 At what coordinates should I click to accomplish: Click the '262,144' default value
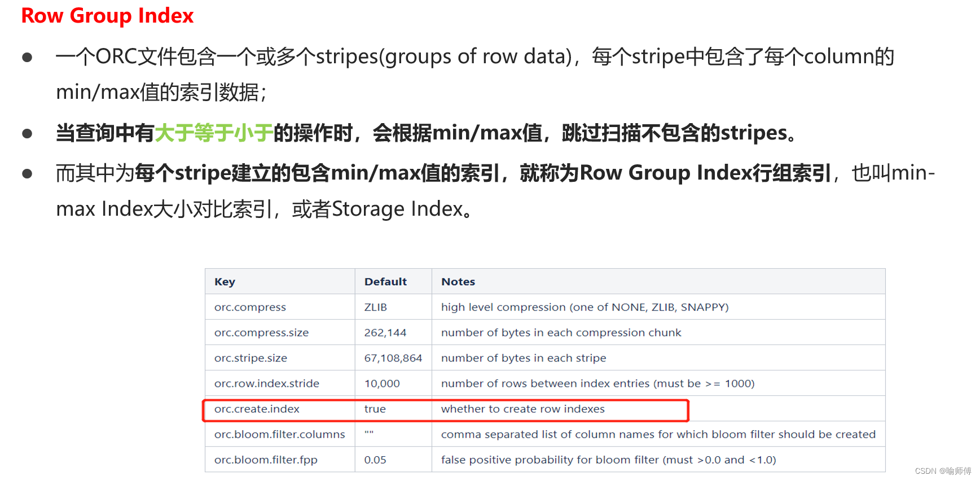click(385, 333)
